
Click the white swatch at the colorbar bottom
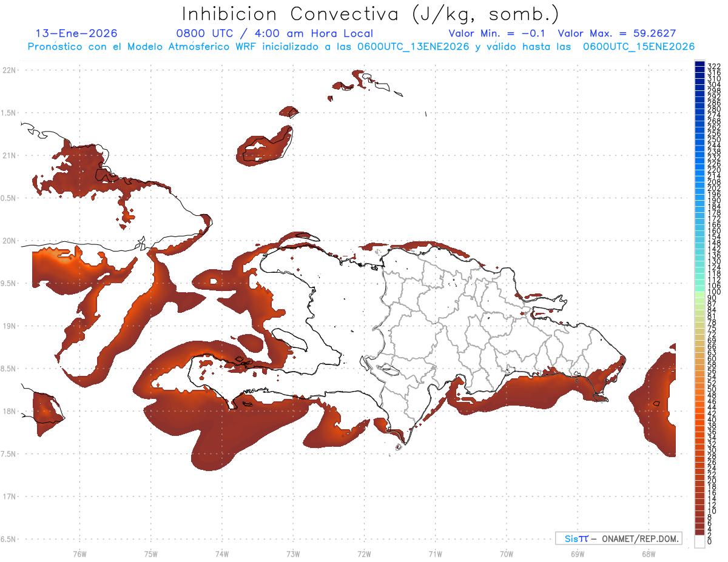(699, 541)
